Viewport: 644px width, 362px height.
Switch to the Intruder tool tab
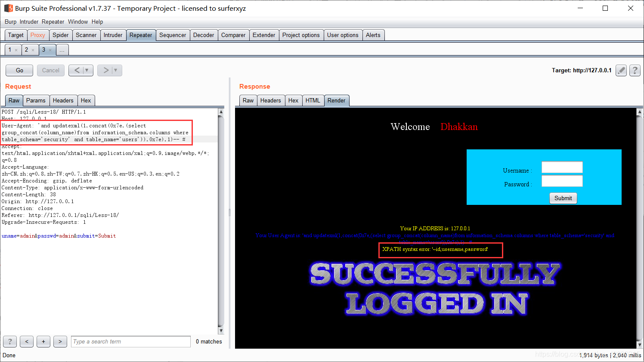point(113,35)
